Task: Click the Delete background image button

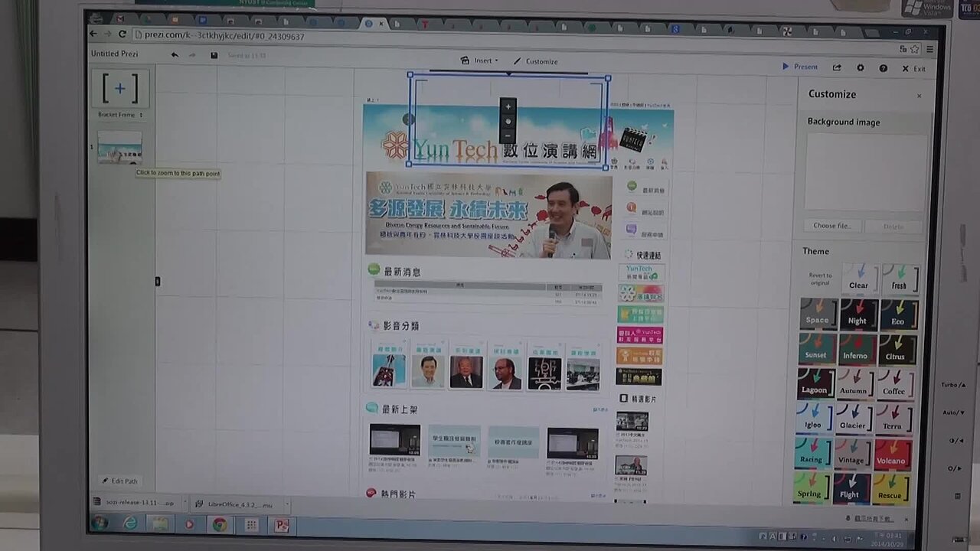Action: click(x=893, y=227)
